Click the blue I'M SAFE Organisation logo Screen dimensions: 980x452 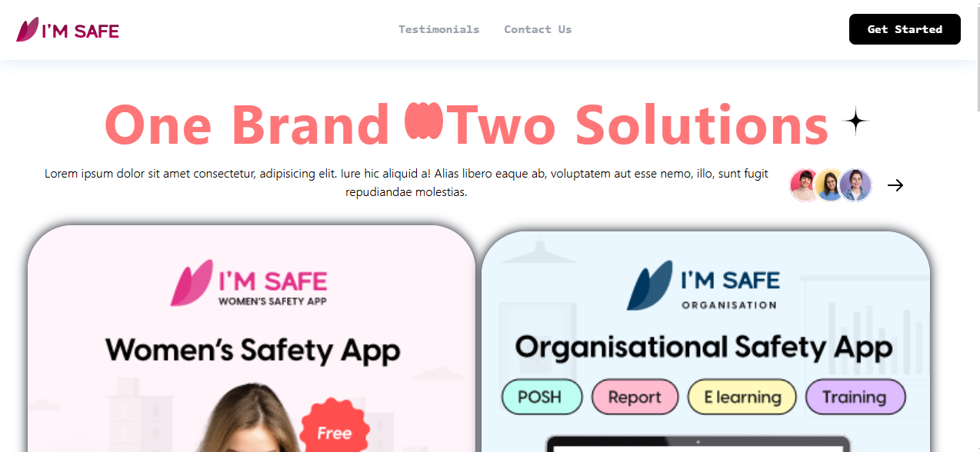[703, 286]
